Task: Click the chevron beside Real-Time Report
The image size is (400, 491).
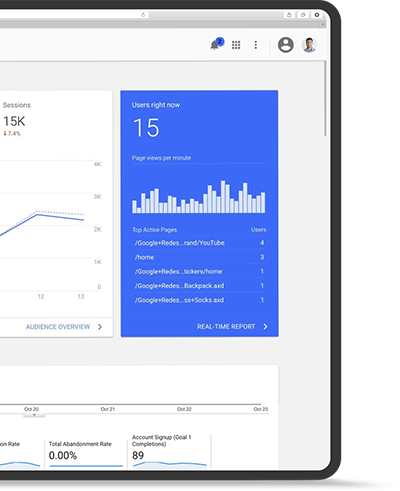Action: tap(265, 326)
